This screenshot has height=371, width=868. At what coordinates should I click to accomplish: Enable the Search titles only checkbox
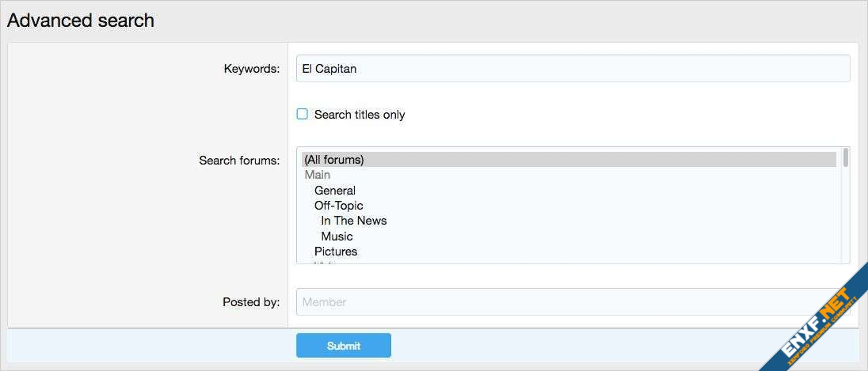pyautogui.click(x=302, y=114)
